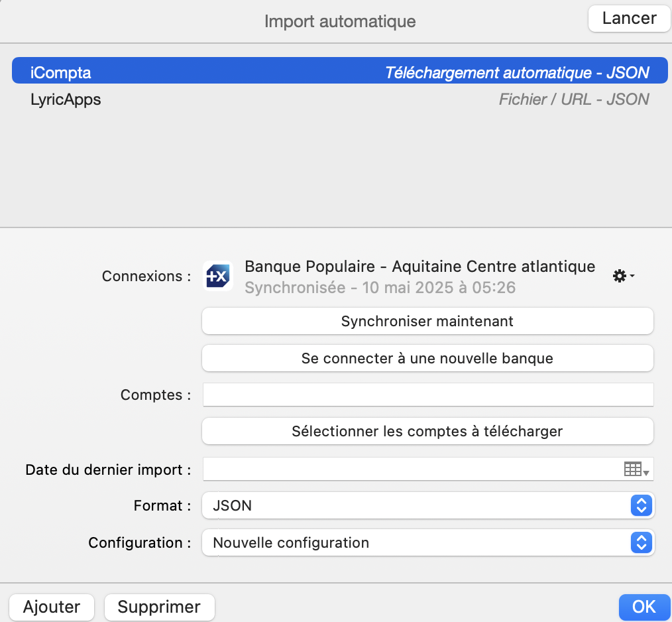Screen dimensions: 672x622
Task: Focus the Comptes input field
Action: point(427,395)
